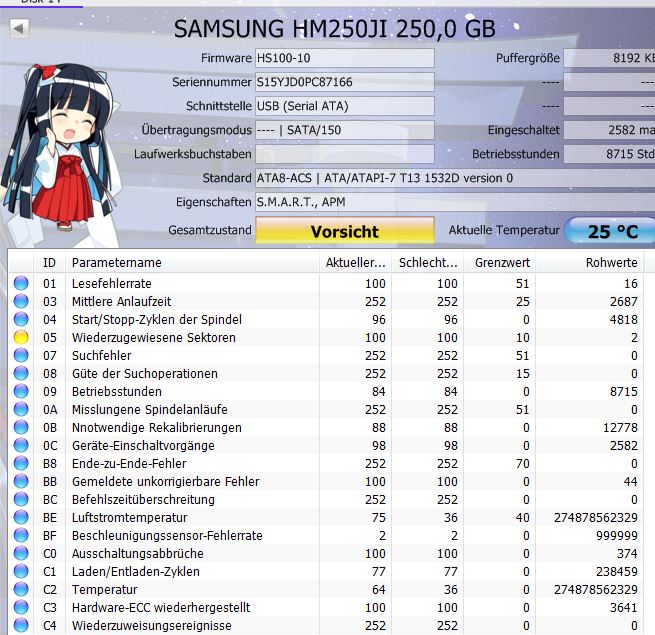655x635 pixels.
Task: Click the empty Laufwerksbuchstaben field
Action: pyautogui.click(x=345, y=154)
